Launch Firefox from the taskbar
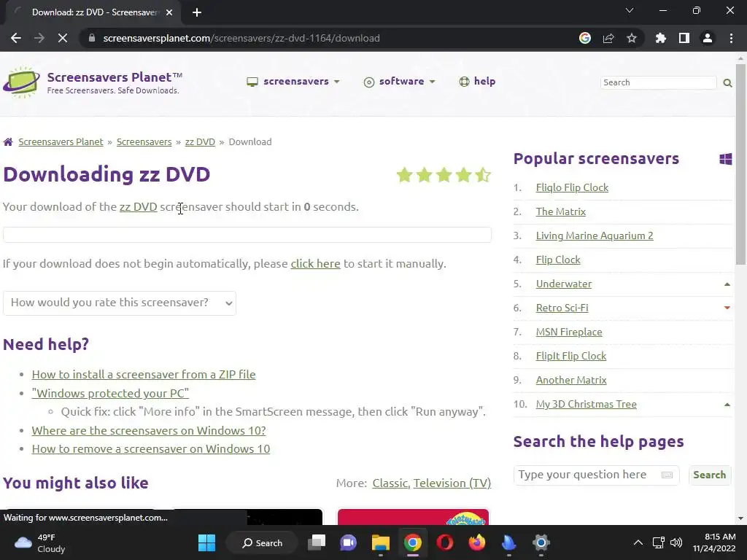This screenshot has width=747, height=560. point(477,542)
